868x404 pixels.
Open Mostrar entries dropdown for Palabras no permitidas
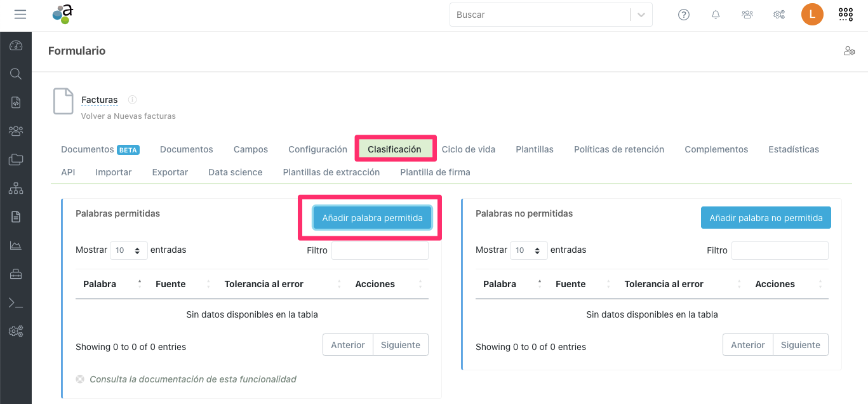click(528, 250)
